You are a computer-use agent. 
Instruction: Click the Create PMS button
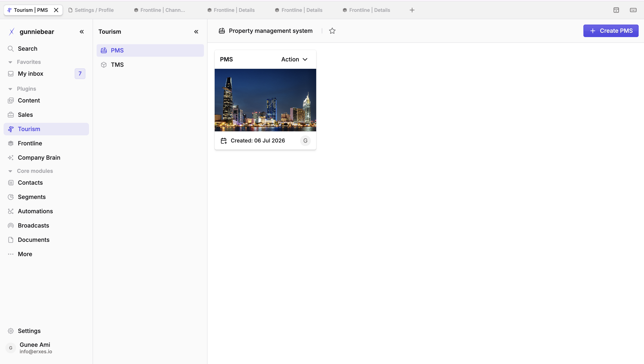(x=611, y=31)
